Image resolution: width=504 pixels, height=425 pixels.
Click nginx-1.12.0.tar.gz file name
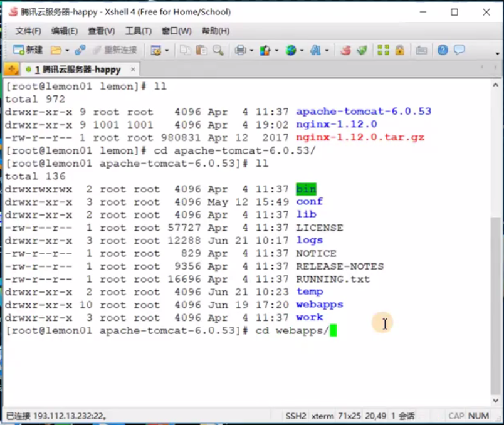point(360,137)
